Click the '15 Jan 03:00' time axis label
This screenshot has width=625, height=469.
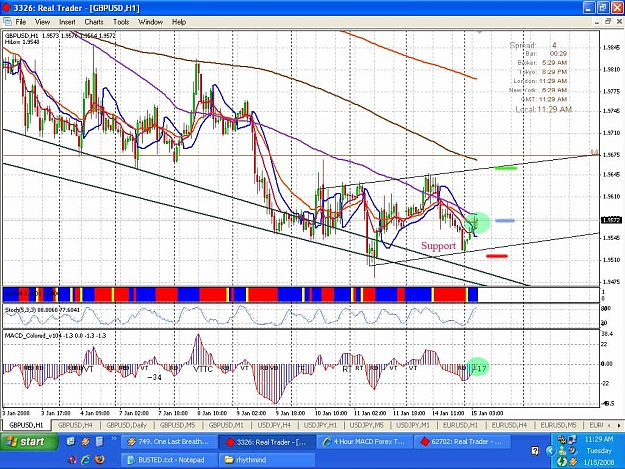(x=487, y=413)
